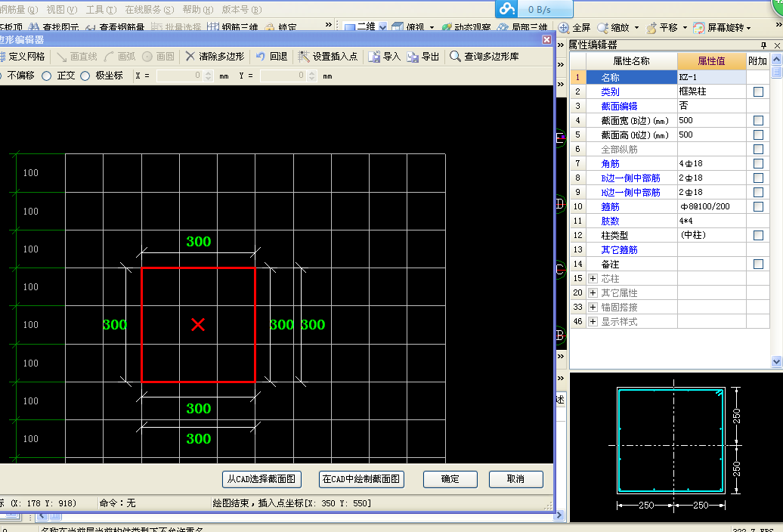Image resolution: width=783 pixels, height=532 pixels.
Task: Click the 查找图元 binoculars icon
Action: (x=34, y=27)
